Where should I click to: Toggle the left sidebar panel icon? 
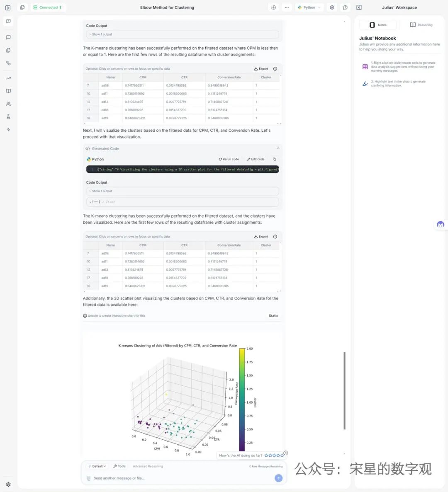pos(8,7)
